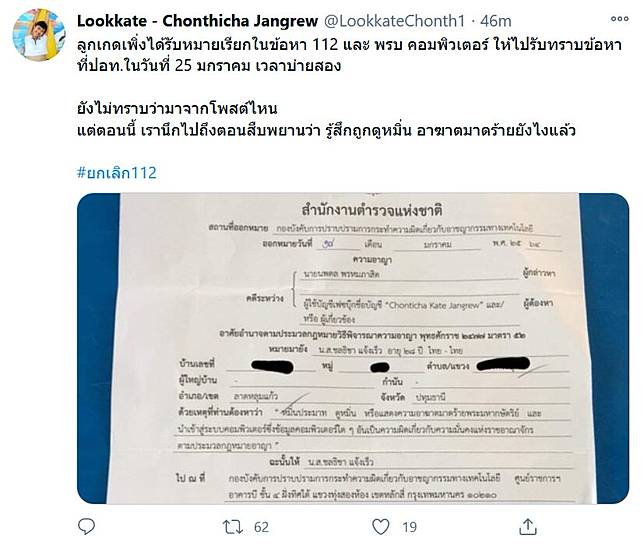644x546 pixels.
Task: Open the share tweet icon
Action: tap(528, 526)
